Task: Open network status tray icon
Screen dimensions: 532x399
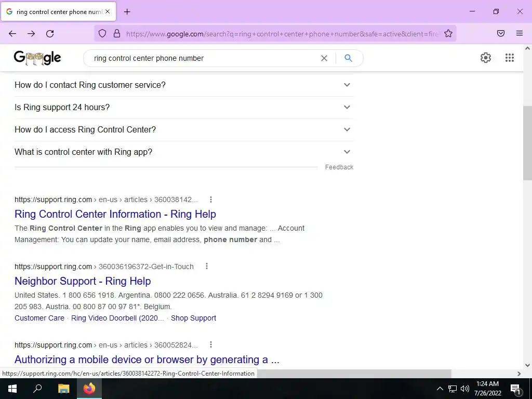Action: tap(453, 389)
